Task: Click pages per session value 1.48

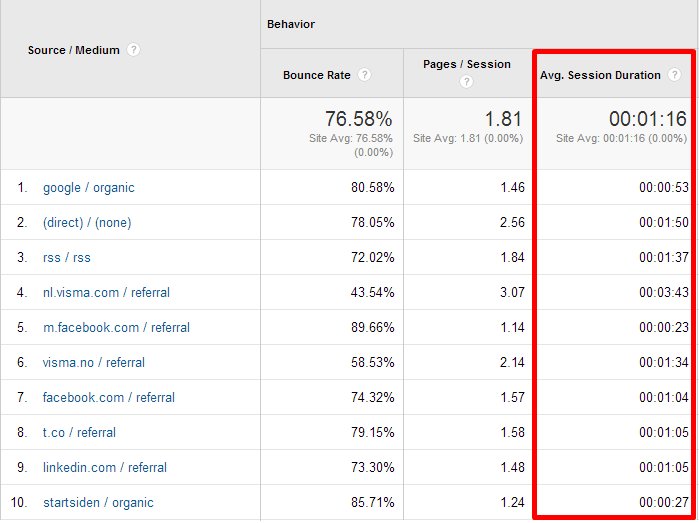Action: click(x=512, y=467)
